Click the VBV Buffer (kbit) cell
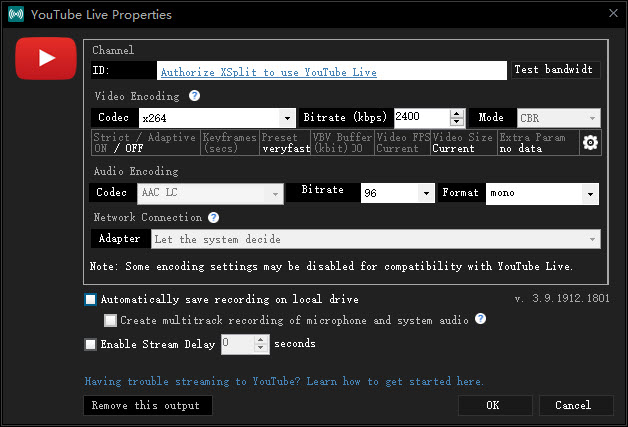Screen dimensions: 628x427 click(342, 143)
